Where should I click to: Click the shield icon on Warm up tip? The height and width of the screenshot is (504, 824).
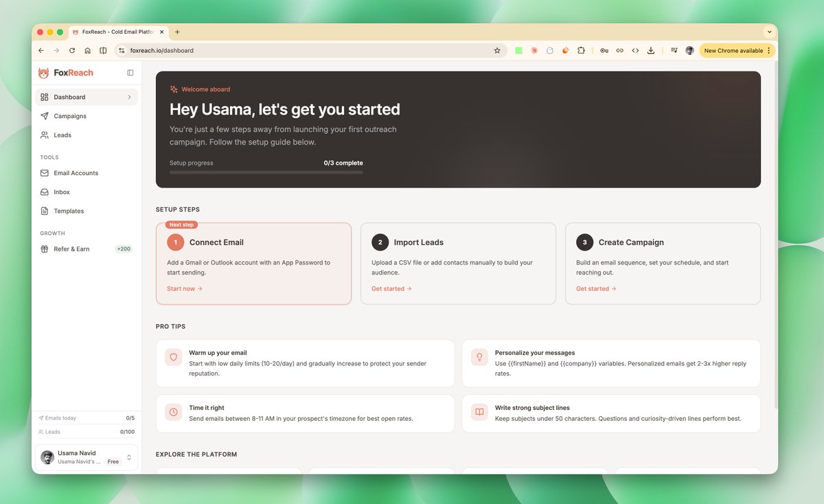tap(174, 358)
